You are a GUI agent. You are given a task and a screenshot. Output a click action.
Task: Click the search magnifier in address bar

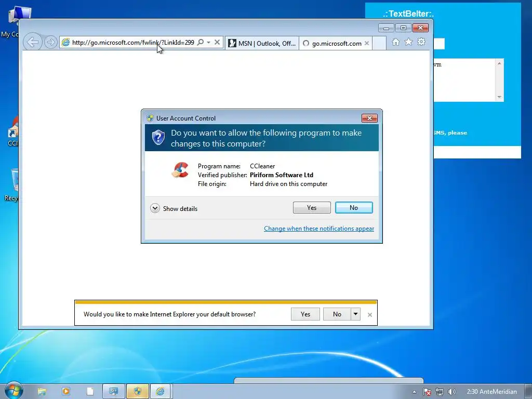click(x=201, y=43)
